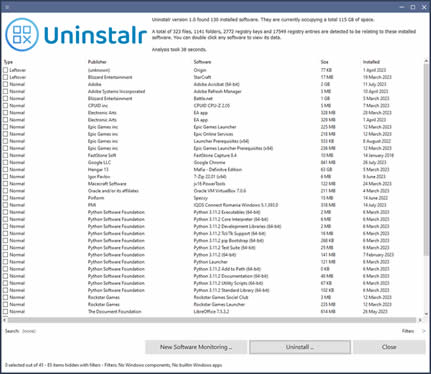Click the Igor Pavlov publisher cell

pyautogui.click(x=99, y=176)
